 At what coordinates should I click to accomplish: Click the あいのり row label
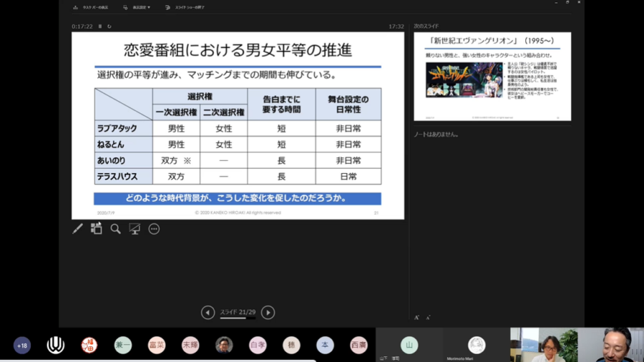click(124, 160)
